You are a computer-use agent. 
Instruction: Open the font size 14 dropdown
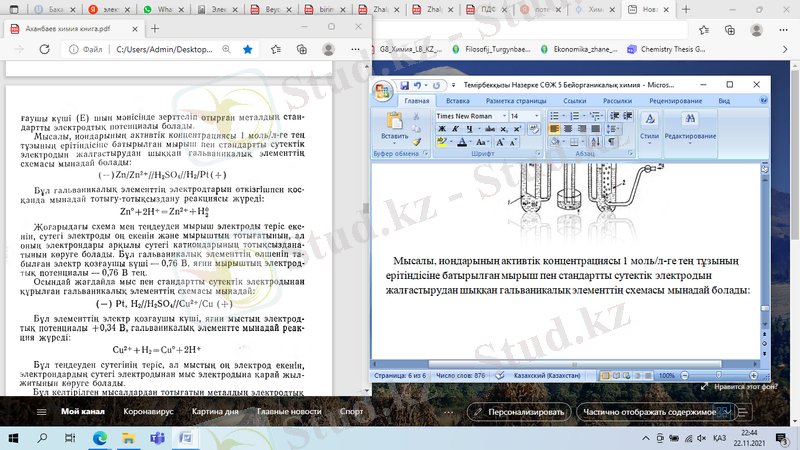point(529,116)
